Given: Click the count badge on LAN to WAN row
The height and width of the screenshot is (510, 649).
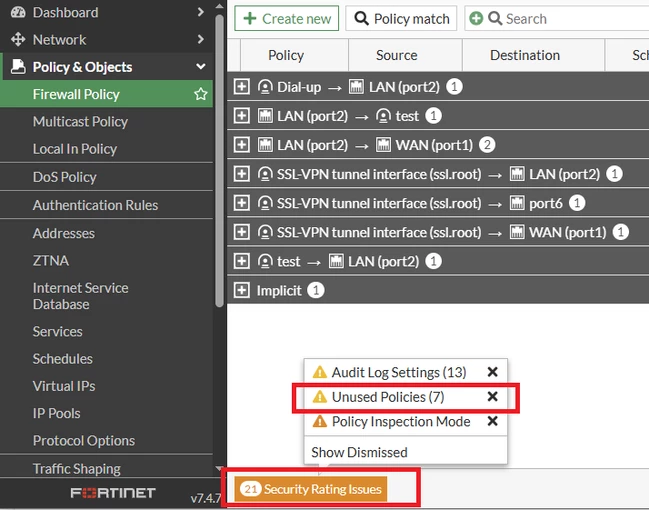Looking at the screenshot, I should (x=487, y=145).
